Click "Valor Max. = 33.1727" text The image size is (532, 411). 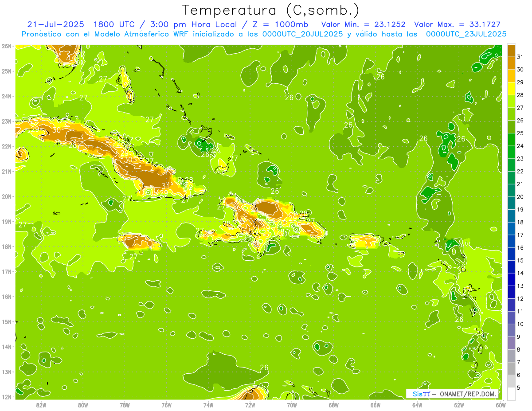click(x=457, y=24)
